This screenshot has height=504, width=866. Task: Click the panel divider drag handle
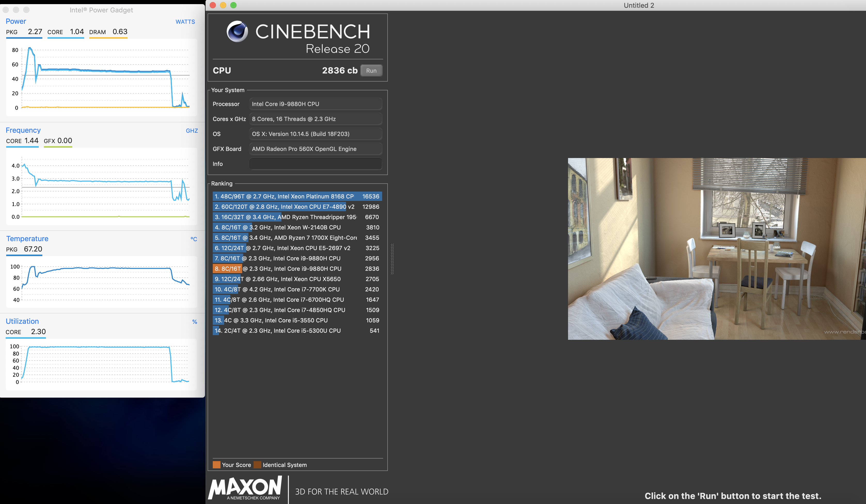click(392, 258)
